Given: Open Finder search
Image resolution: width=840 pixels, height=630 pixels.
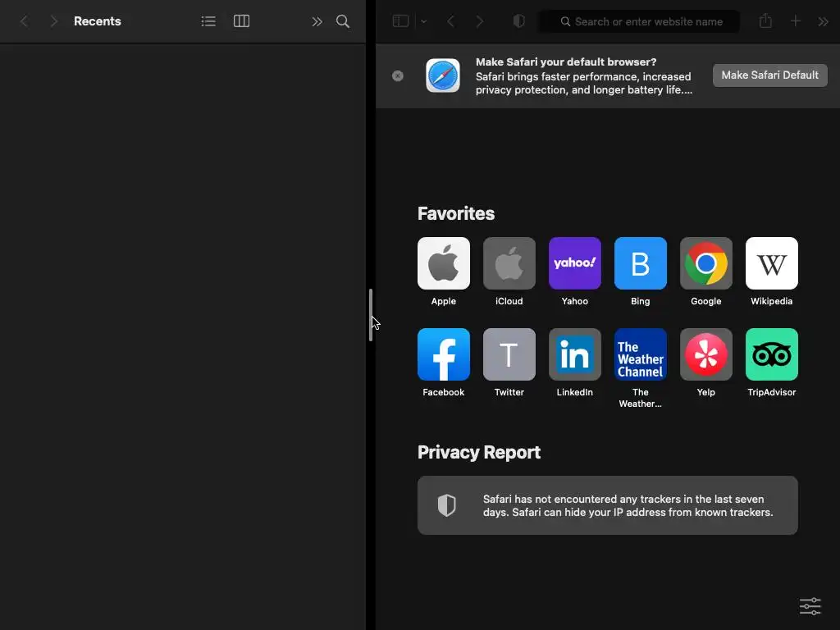Looking at the screenshot, I should pos(343,21).
